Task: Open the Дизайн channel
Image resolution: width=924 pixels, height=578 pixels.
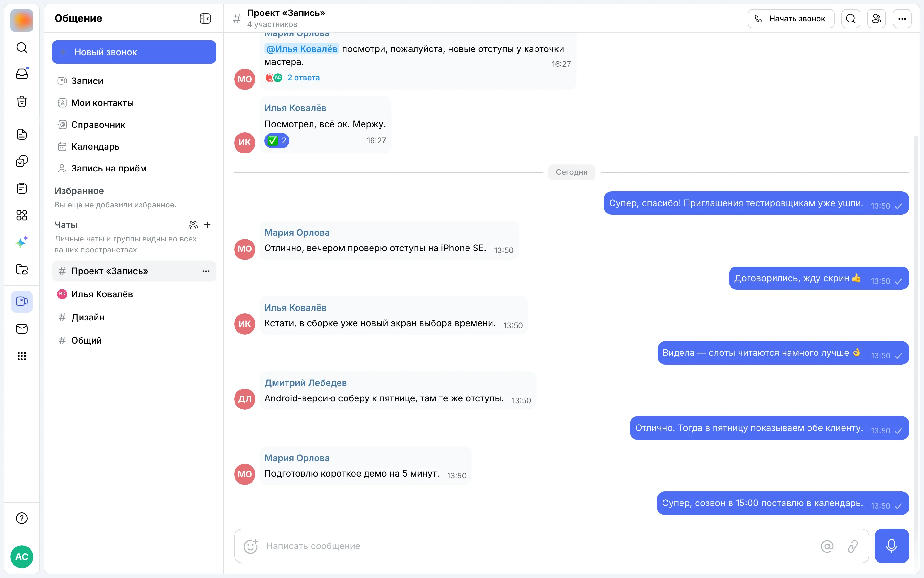Action: click(134, 317)
